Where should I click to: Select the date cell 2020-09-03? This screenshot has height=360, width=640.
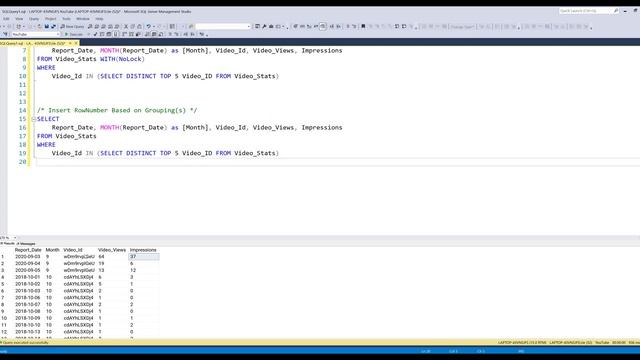[28, 257]
